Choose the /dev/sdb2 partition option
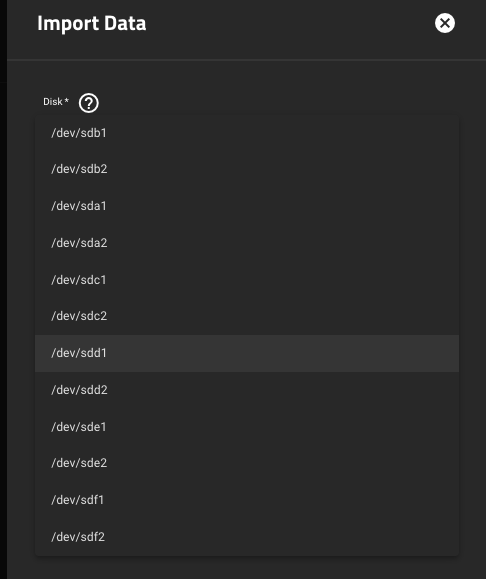Screen dimensions: 486x579 click(247, 169)
